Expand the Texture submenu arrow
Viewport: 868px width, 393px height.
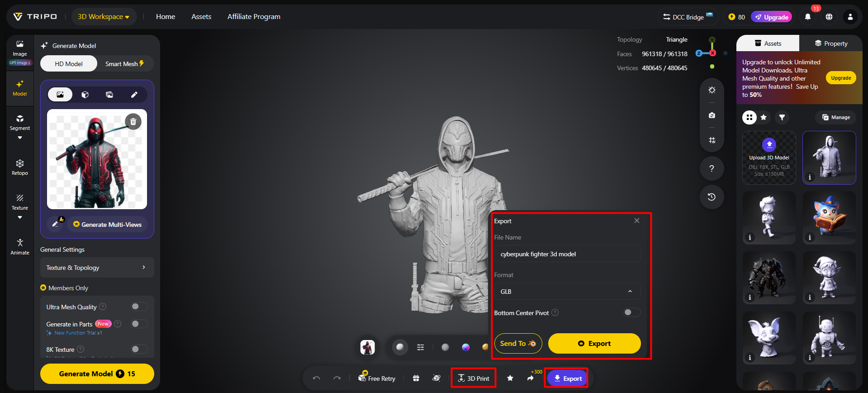click(x=20, y=217)
